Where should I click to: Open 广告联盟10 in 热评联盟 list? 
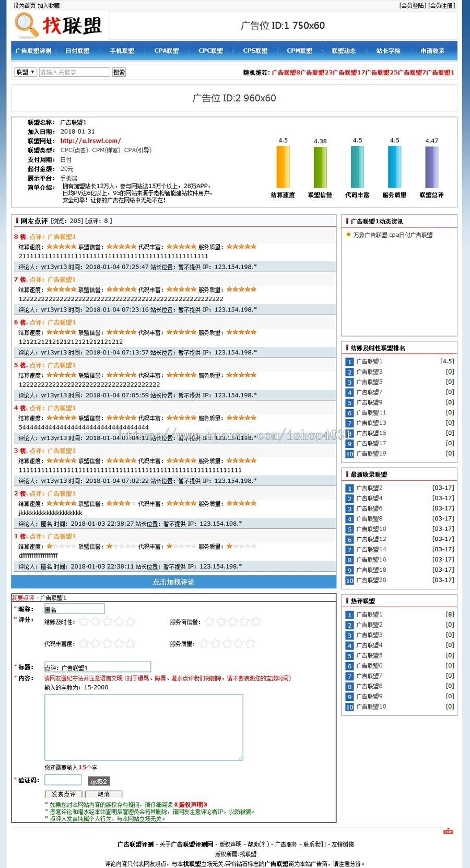[371, 707]
